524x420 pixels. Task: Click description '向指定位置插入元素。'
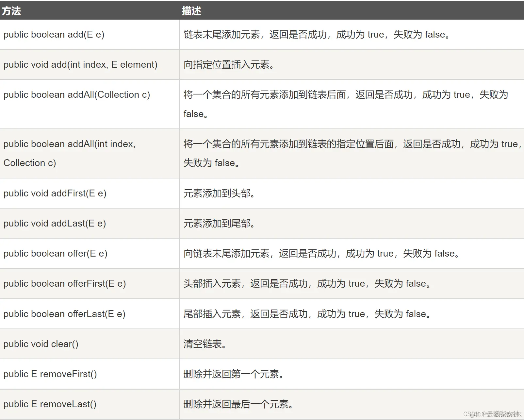229,64
